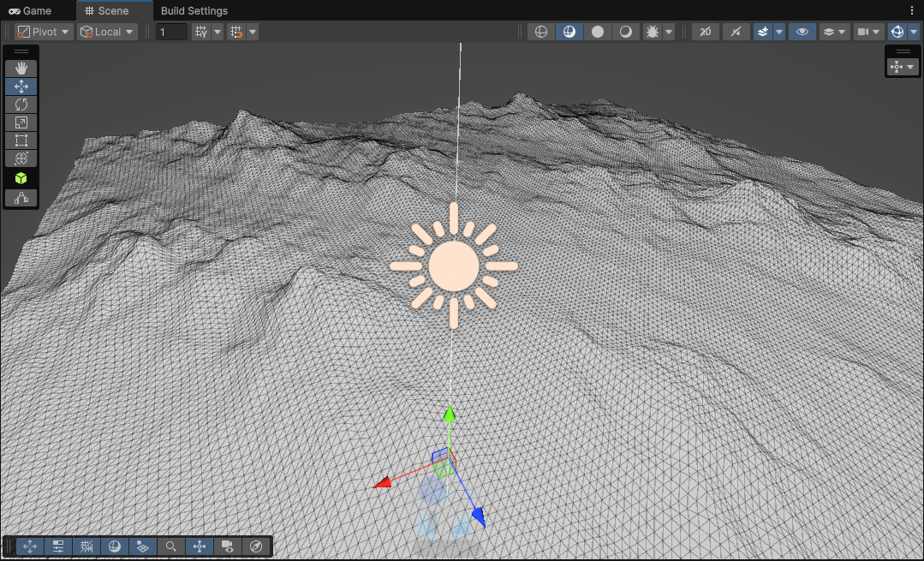This screenshot has width=924, height=561.
Task: Switch to the Game tab
Action: tap(31, 11)
